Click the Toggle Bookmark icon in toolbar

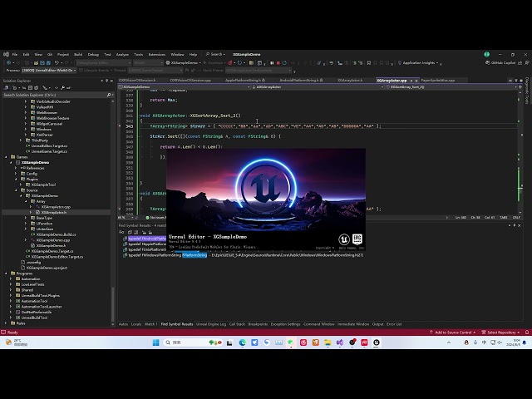pyautogui.click(x=369, y=63)
